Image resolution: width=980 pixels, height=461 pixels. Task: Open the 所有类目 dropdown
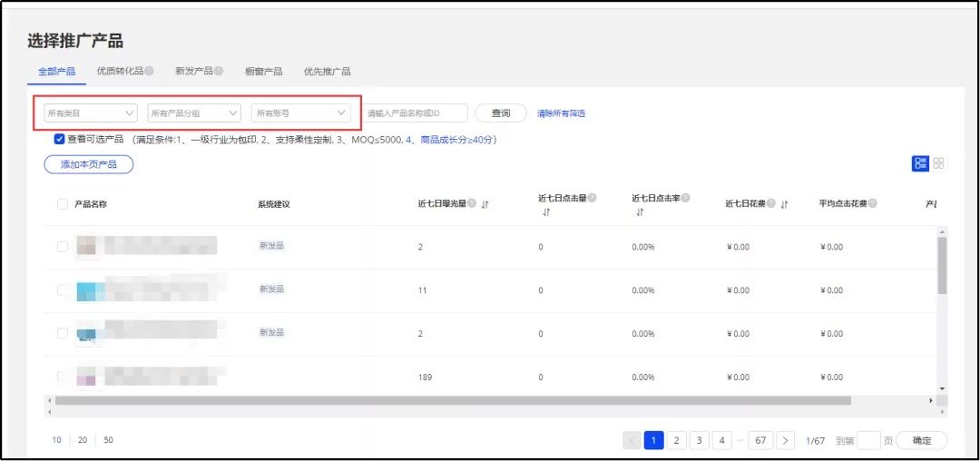pyautogui.click(x=91, y=113)
